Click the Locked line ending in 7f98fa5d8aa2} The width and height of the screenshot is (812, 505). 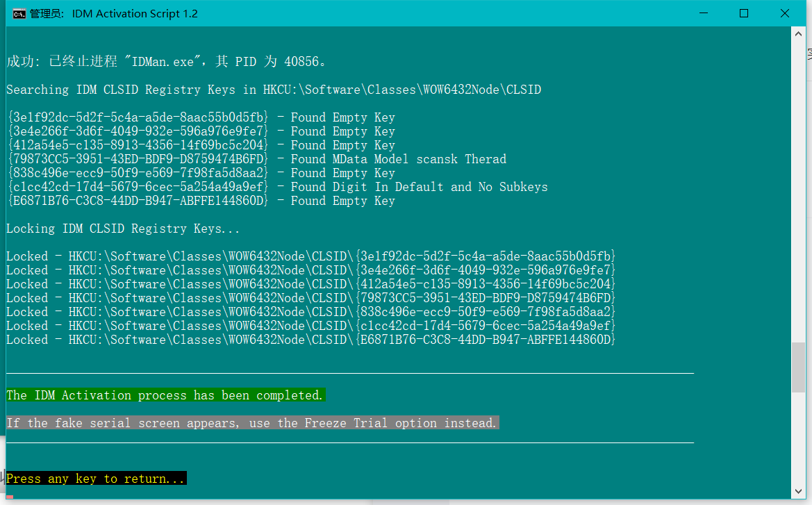point(310,312)
